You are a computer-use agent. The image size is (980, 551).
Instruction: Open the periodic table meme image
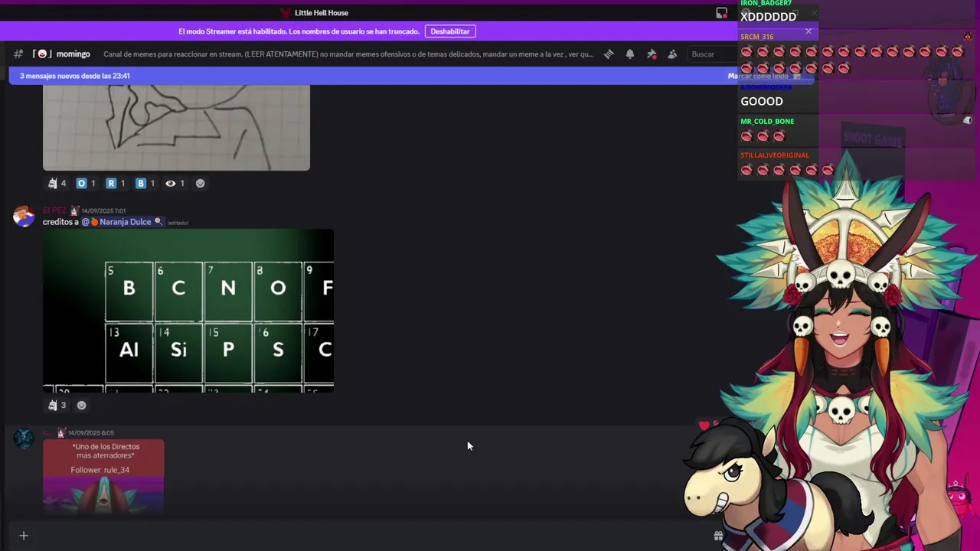188,311
